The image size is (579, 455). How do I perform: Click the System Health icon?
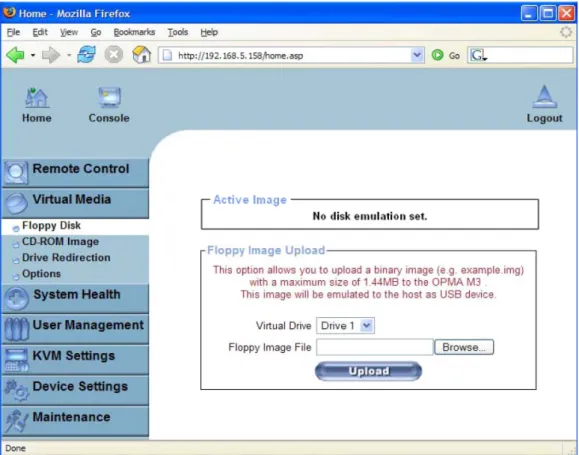(16, 298)
